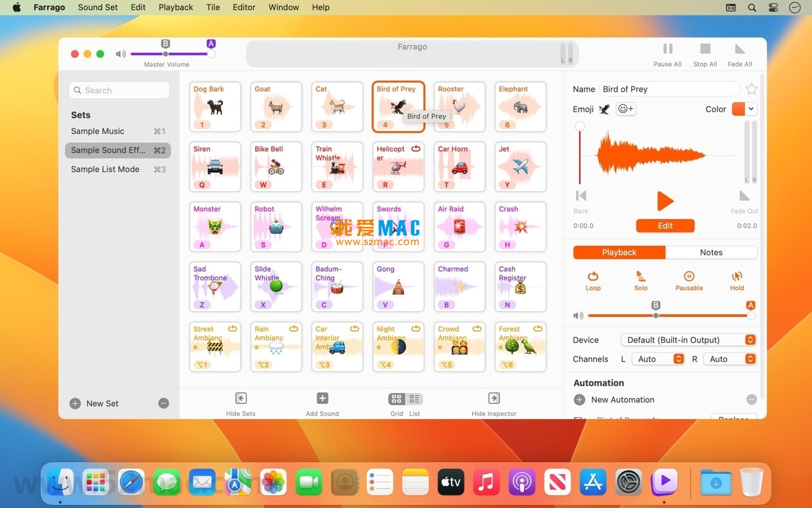Image resolution: width=812 pixels, height=508 pixels.
Task: Click the Stop All icon
Action: (705, 49)
